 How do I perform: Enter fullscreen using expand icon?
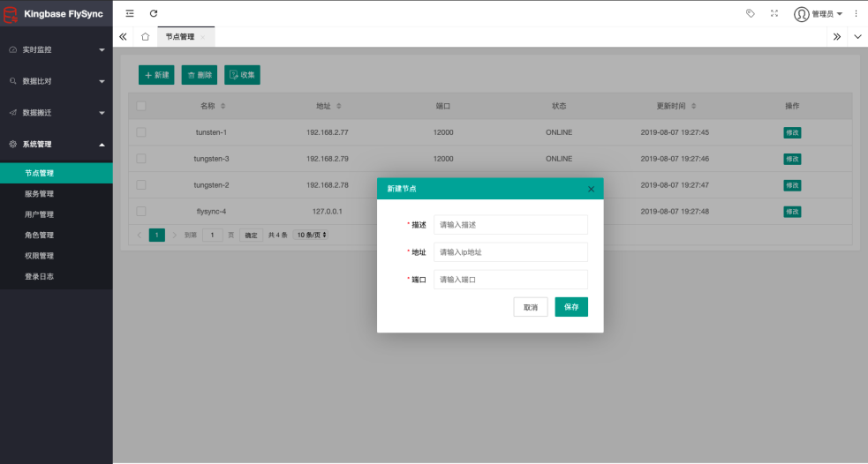(x=774, y=14)
